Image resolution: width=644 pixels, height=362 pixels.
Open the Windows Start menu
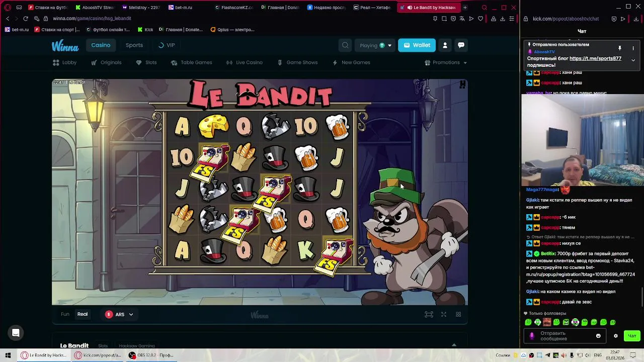[x=8, y=355]
